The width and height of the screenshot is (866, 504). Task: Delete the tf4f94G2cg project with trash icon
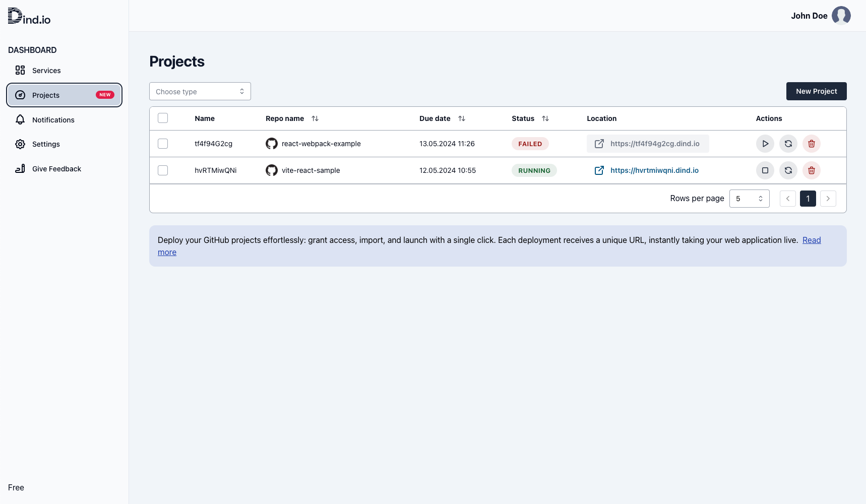point(811,144)
